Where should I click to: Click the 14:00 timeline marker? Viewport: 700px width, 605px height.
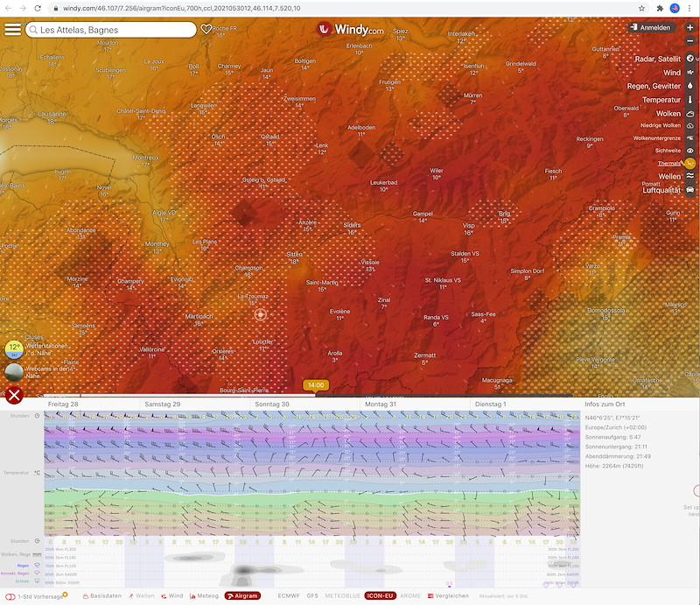316,385
